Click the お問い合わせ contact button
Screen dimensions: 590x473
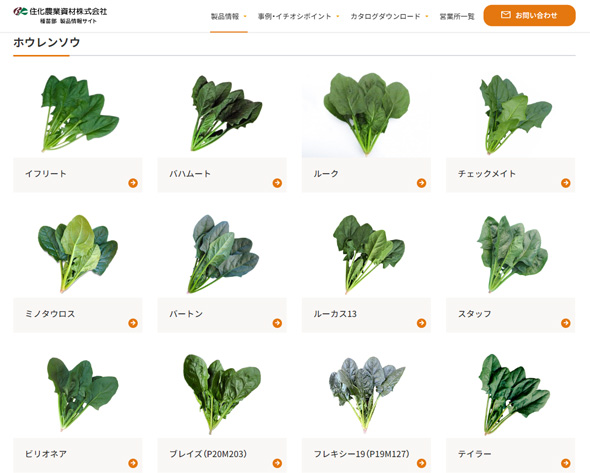coord(529,15)
